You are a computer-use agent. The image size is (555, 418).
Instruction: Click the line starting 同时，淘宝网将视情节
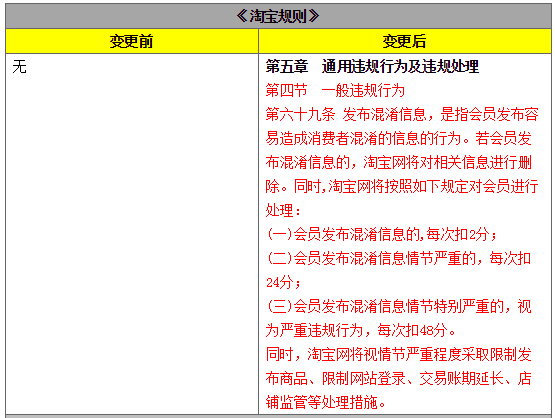399,355
